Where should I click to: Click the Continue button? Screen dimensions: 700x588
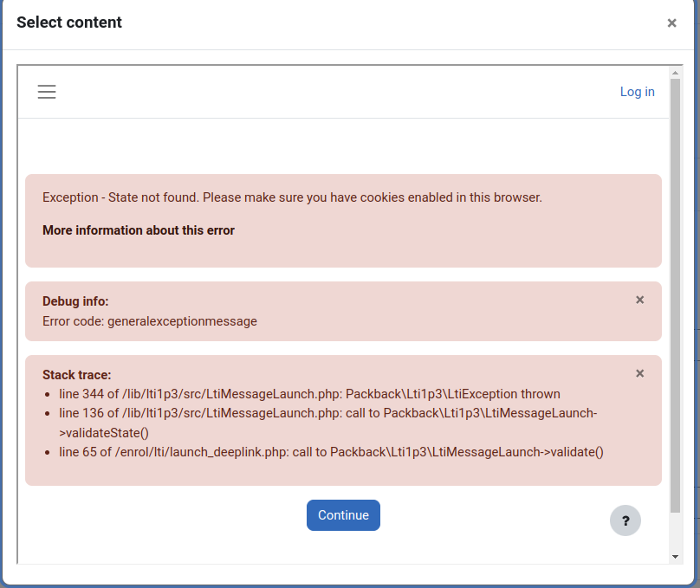coord(343,515)
